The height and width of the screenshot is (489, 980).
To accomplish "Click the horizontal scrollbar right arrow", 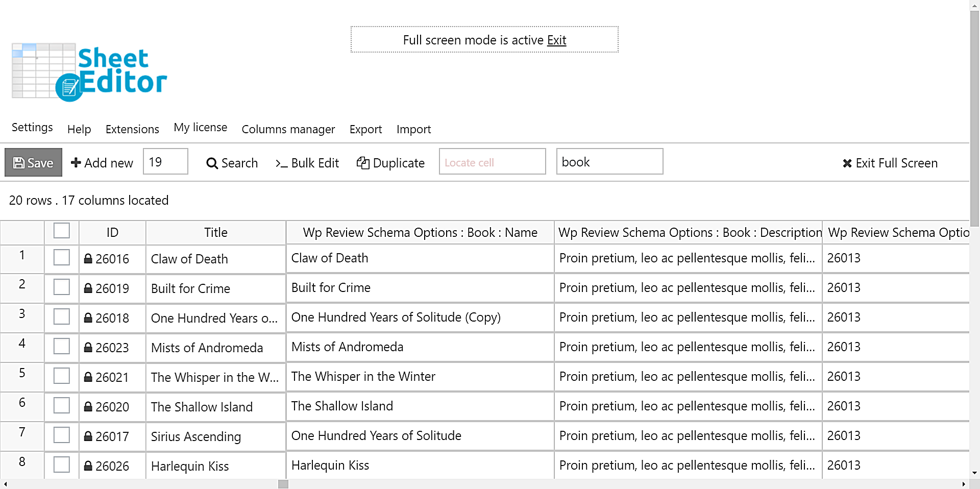I will point(964,484).
